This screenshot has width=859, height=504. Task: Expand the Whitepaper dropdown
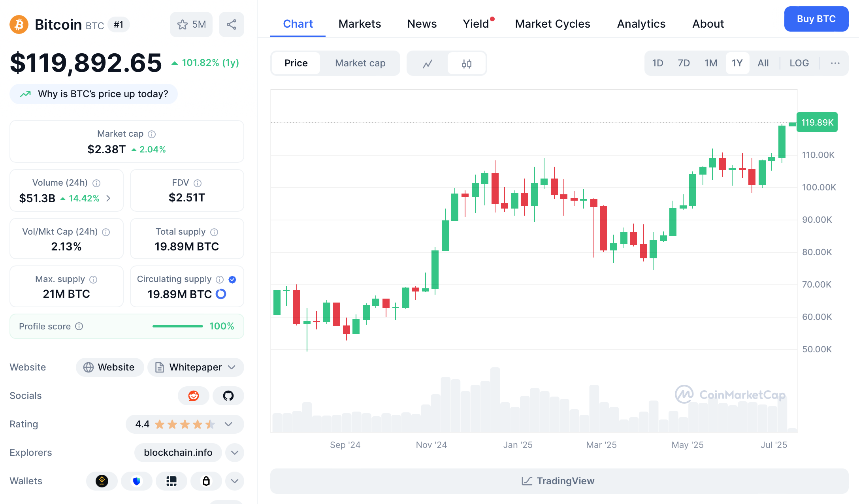[196, 367]
